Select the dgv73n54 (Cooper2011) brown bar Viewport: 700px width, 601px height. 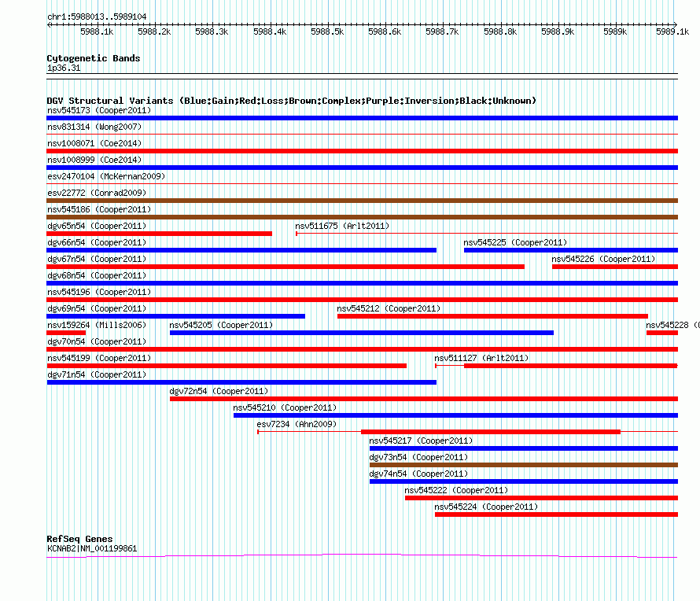click(x=524, y=465)
